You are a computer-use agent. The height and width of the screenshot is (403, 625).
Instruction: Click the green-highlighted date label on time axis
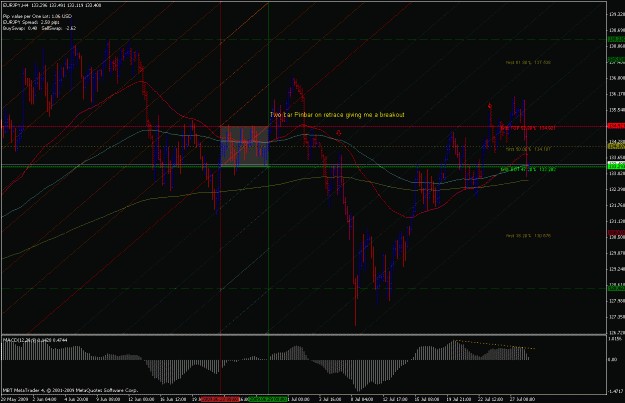(x=268, y=399)
